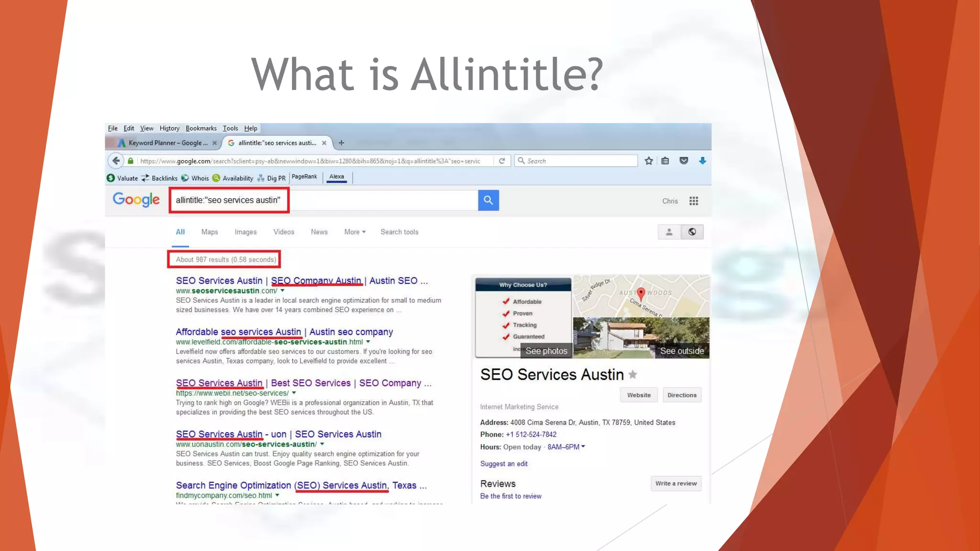Expand the webii.net URL dropdown arrow
Screen dimensions: 980x551
click(294, 393)
